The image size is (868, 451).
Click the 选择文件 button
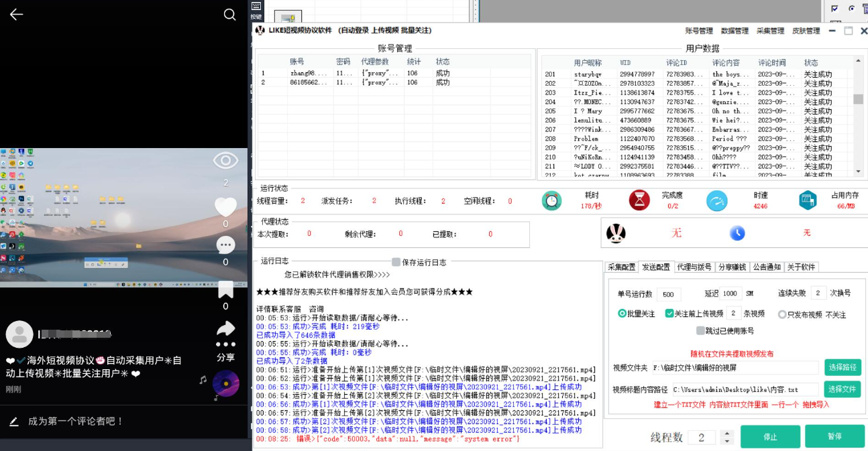pyautogui.click(x=843, y=389)
